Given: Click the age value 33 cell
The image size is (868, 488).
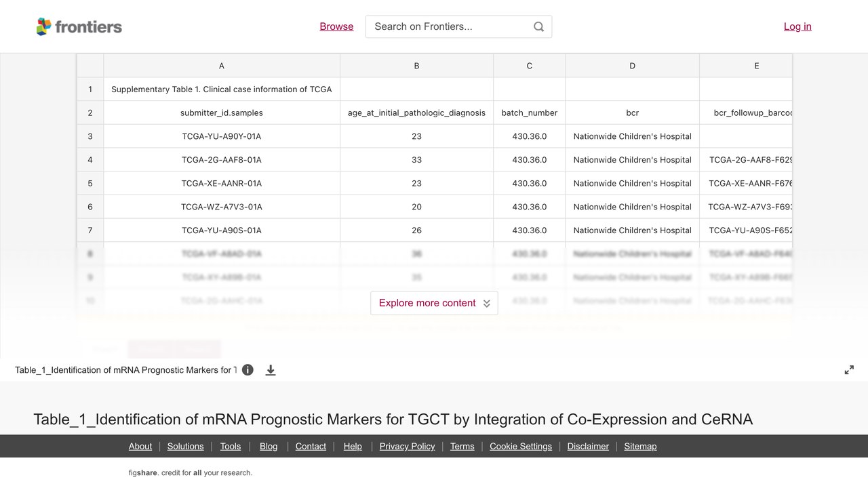Looking at the screenshot, I should 416,160.
